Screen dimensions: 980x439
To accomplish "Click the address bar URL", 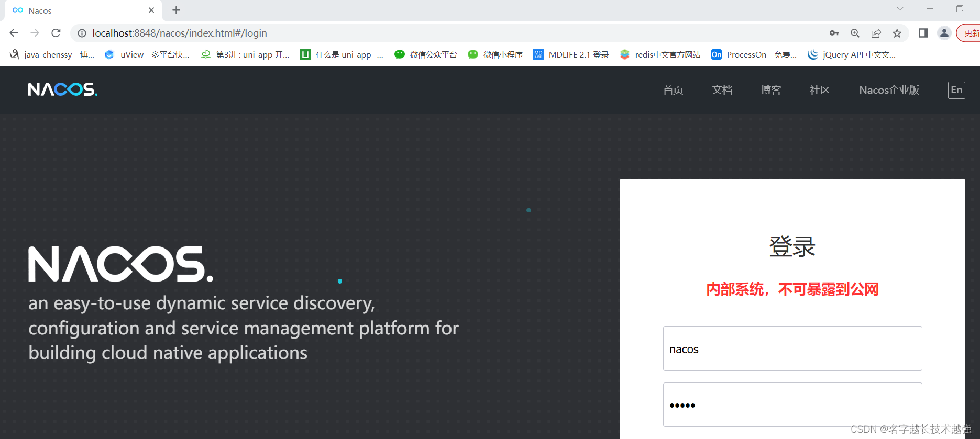I will tap(180, 33).
